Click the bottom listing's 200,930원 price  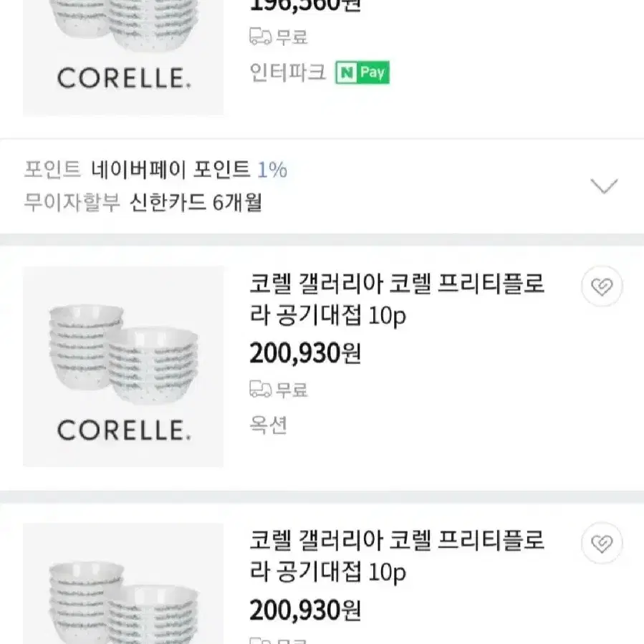305,610
